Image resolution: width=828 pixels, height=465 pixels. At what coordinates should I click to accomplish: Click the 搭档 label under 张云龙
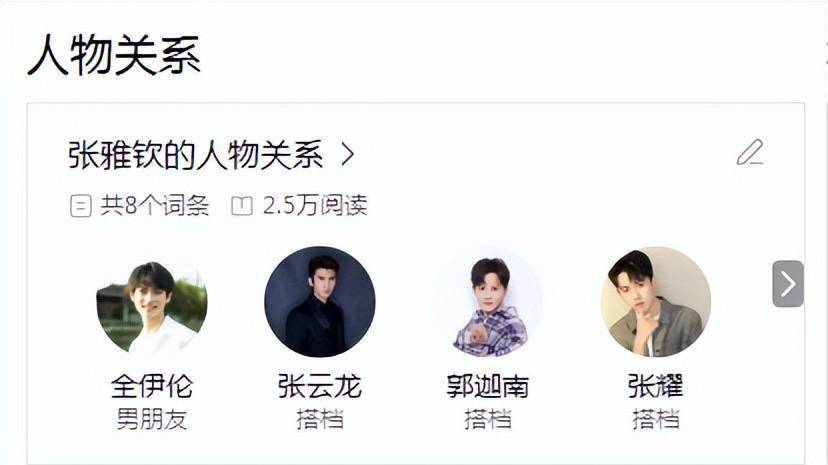pos(319,420)
